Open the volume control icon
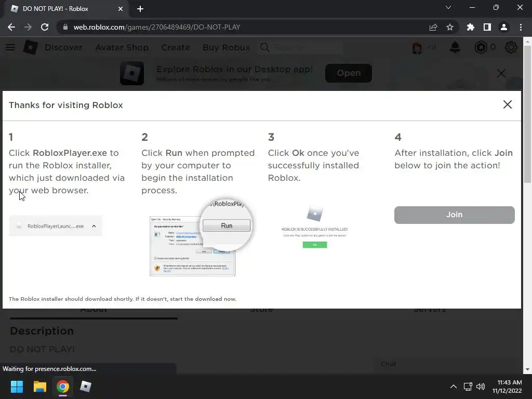 tap(481, 387)
